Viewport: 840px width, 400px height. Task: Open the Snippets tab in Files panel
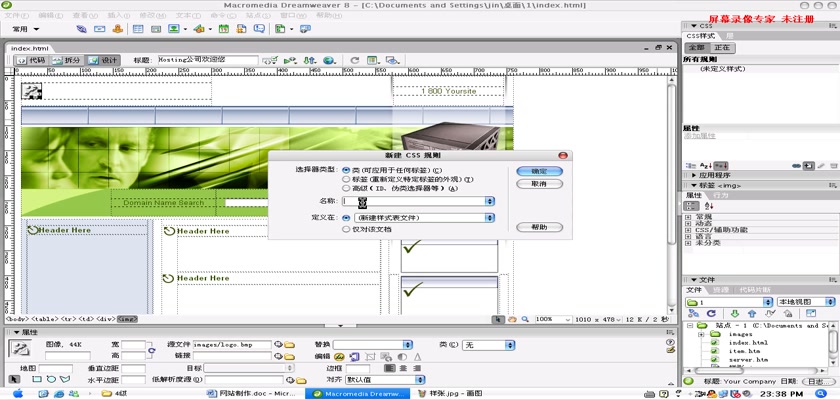[x=755, y=290]
